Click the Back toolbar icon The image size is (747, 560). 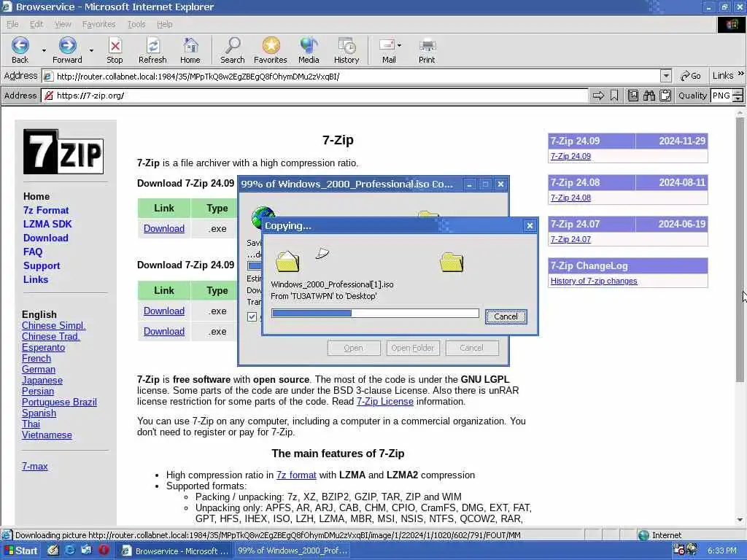[x=20, y=46]
